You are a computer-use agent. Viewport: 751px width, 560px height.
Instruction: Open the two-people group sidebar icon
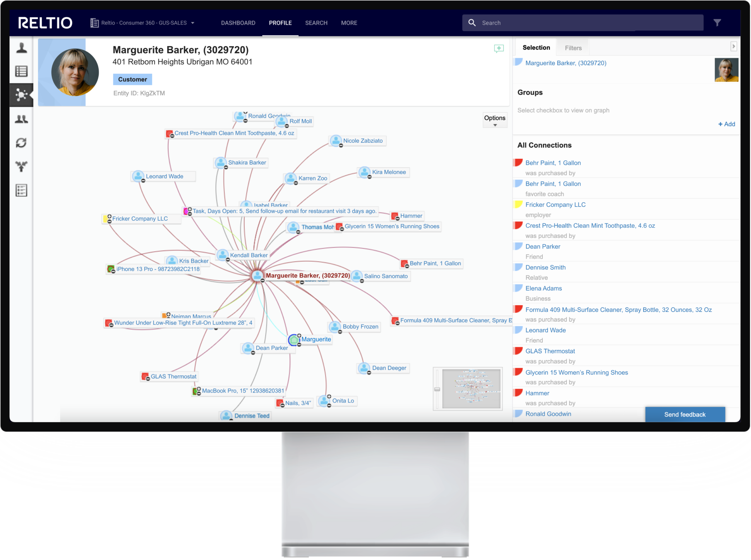21,119
